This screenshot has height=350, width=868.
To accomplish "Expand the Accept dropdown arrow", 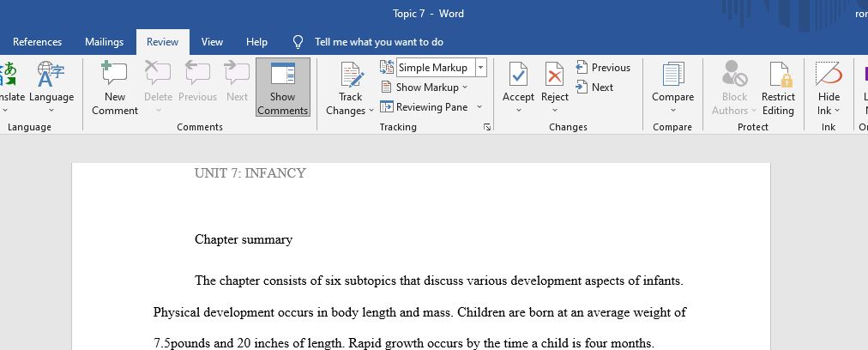I will 518,110.
